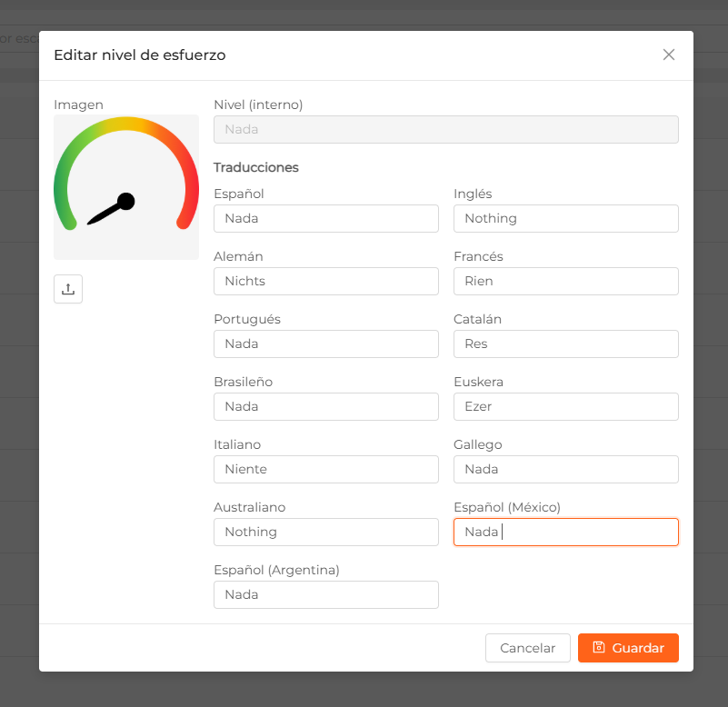Image resolution: width=728 pixels, height=707 pixels.
Task: Click the Inglés field containing Nothing
Action: pyautogui.click(x=566, y=218)
